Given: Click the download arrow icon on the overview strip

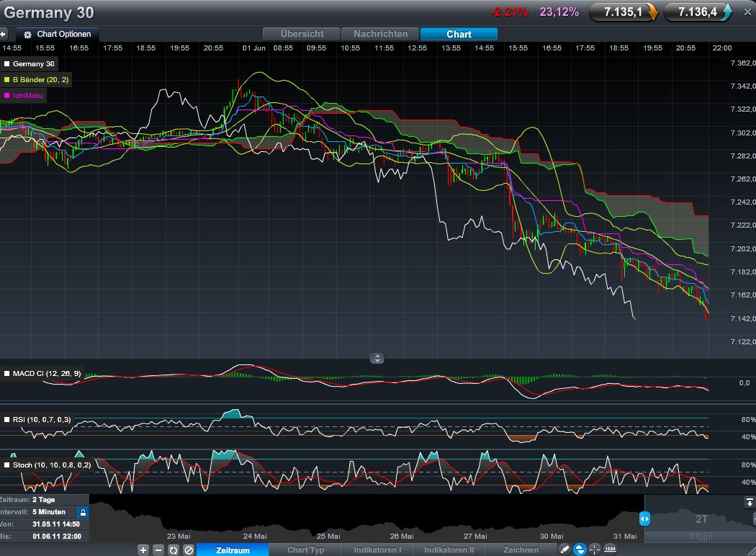Looking at the screenshot, I should [750, 503].
